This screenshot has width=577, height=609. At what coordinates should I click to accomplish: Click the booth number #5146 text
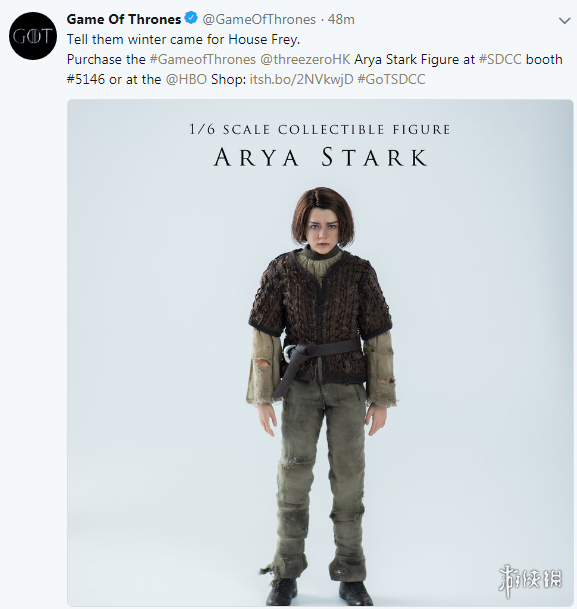point(86,79)
